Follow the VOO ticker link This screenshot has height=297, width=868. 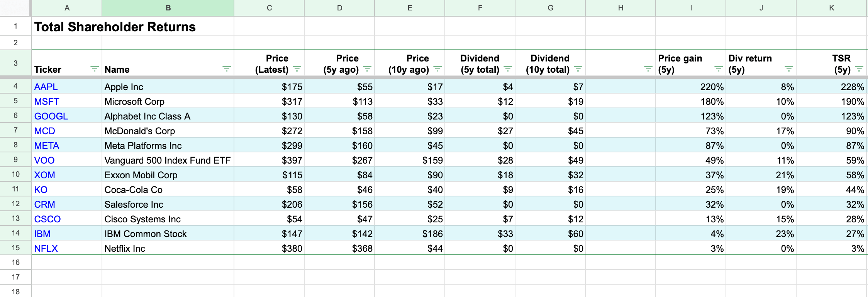[44, 160]
